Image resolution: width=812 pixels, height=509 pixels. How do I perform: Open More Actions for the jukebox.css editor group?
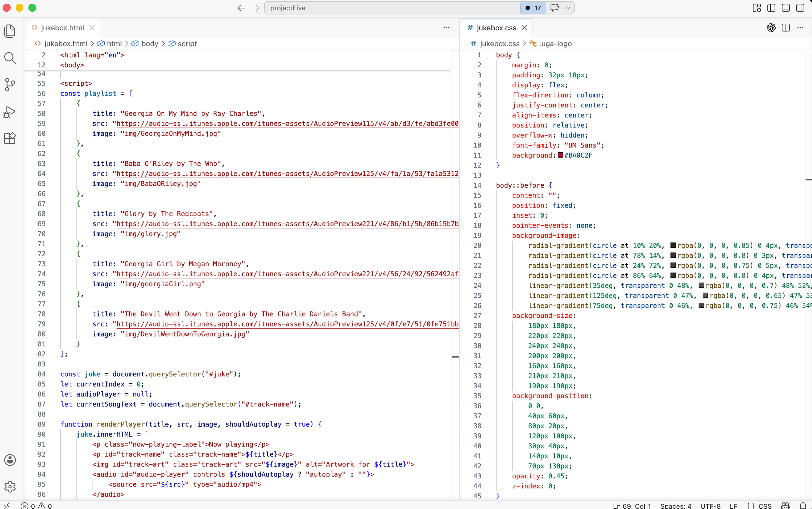point(800,27)
